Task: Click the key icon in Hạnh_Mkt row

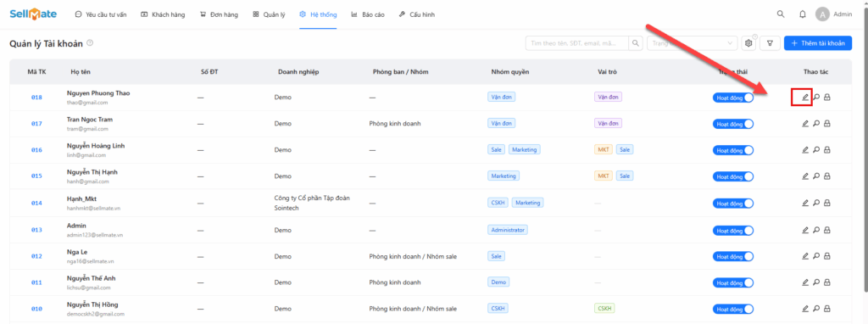Action: [816, 204]
